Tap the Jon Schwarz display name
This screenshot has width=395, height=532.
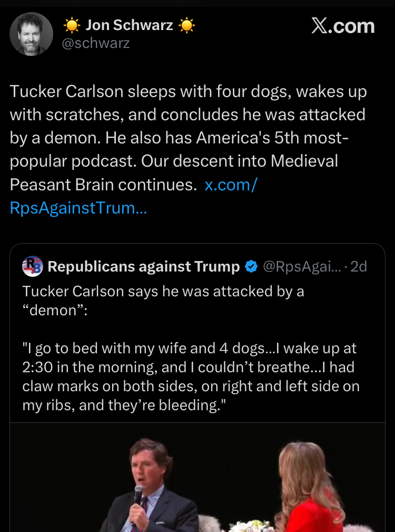[129, 24]
